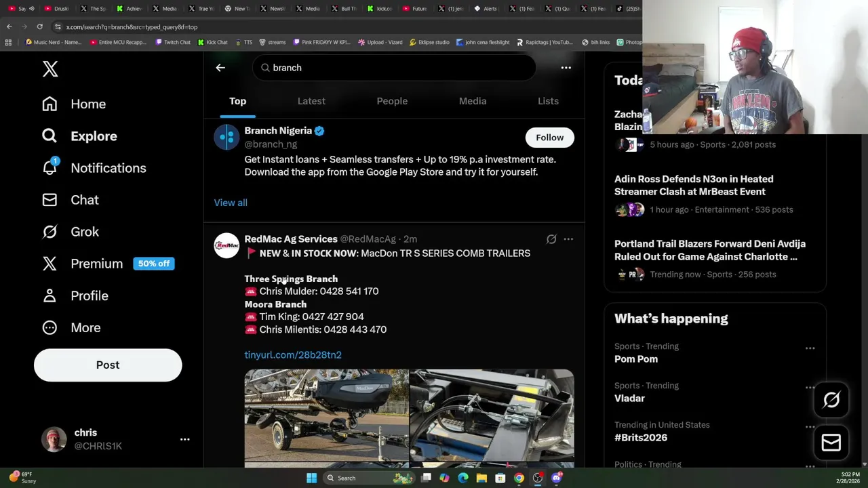Open the browser apps grid icon
Viewport: 868px width, 488px height.
(x=8, y=42)
